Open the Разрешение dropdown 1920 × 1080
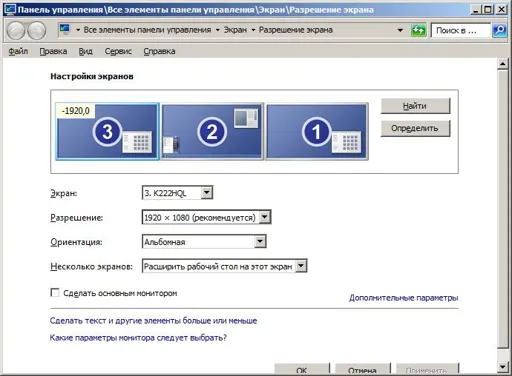 pyautogui.click(x=206, y=217)
